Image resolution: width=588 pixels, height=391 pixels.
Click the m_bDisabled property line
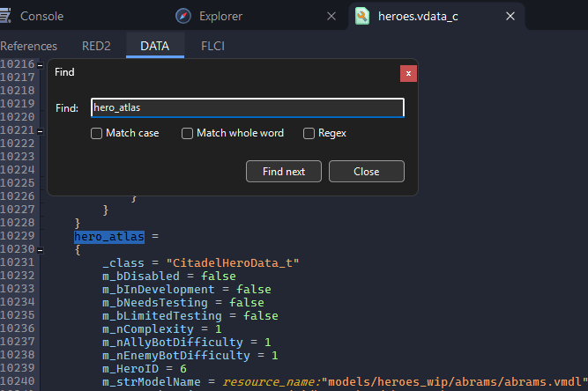(x=169, y=277)
